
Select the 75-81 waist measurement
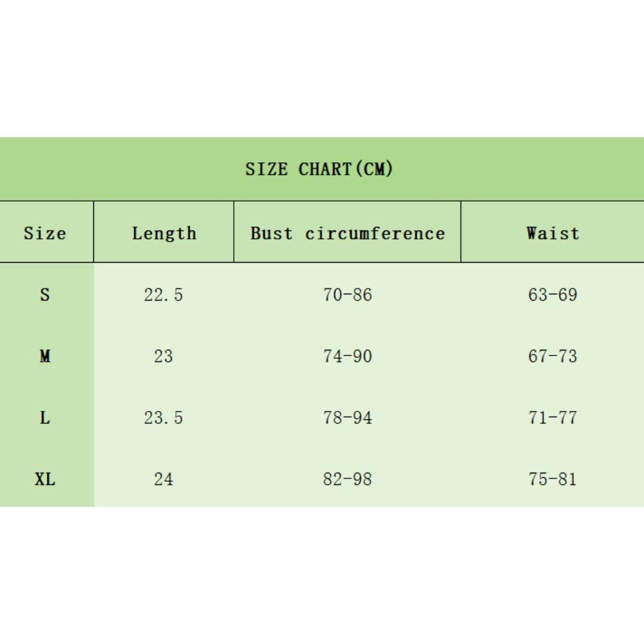point(553,479)
